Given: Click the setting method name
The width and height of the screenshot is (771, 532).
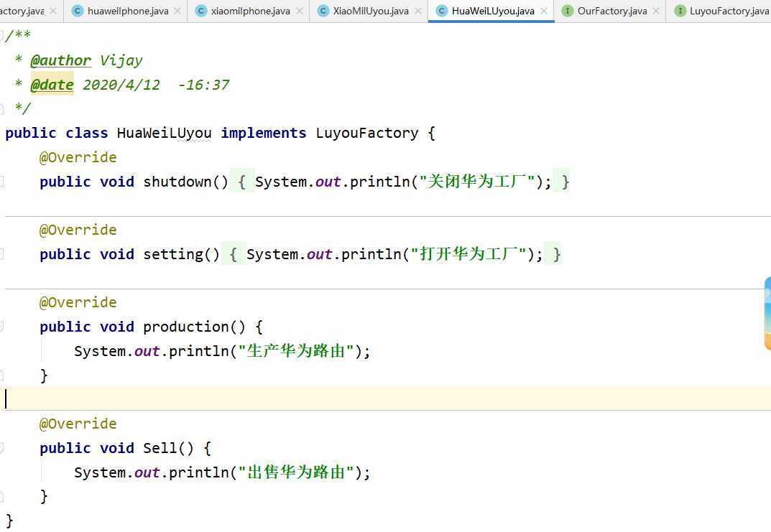Looking at the screenshot, I should click(173, 254).
